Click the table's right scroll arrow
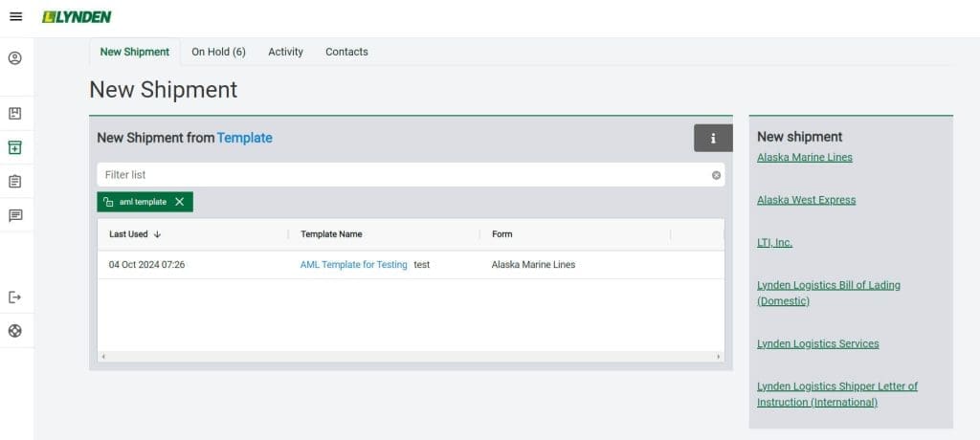Viewport: 980px width, 440px height. tap(719, 357)
